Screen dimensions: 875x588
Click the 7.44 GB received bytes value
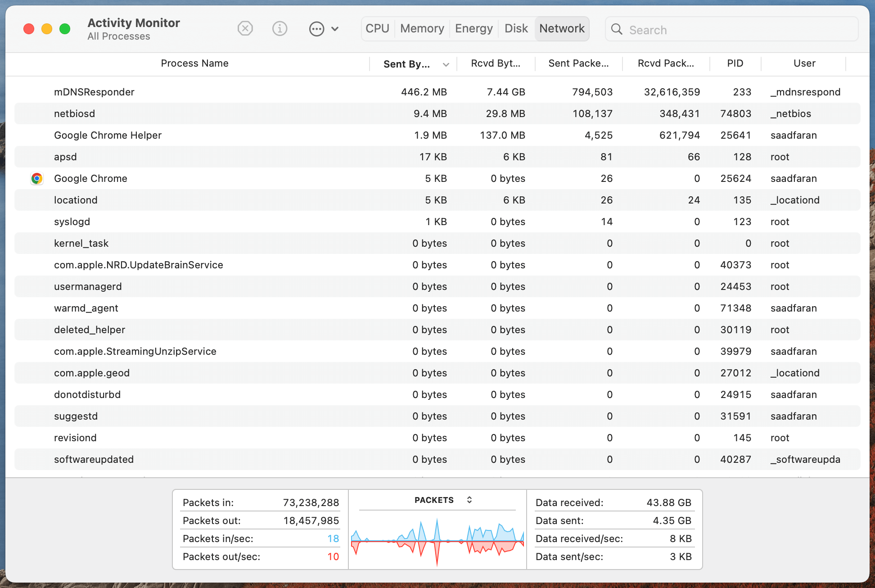point(506,92)
